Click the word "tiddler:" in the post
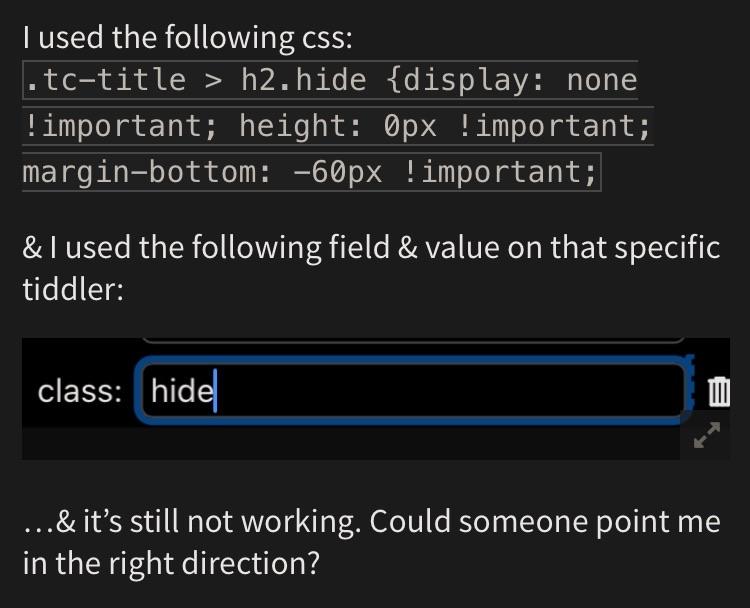Screen dimensions: 750x608 (x=73, y=289)
